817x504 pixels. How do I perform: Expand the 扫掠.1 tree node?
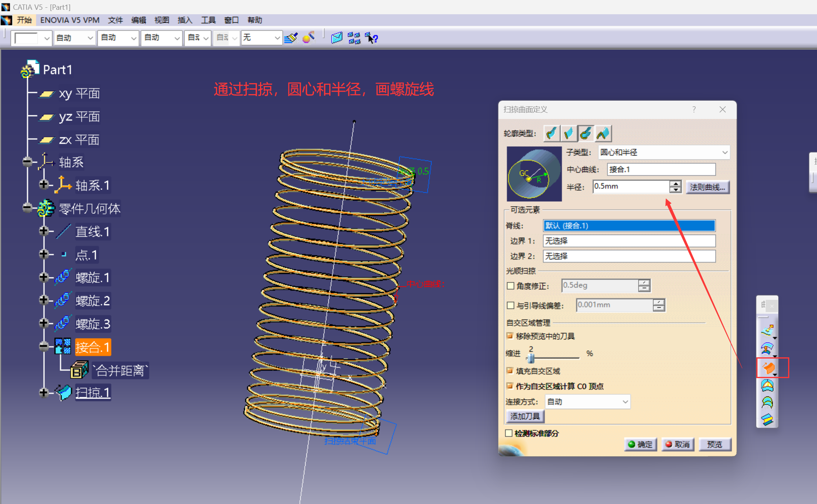[x=44, y=393]
